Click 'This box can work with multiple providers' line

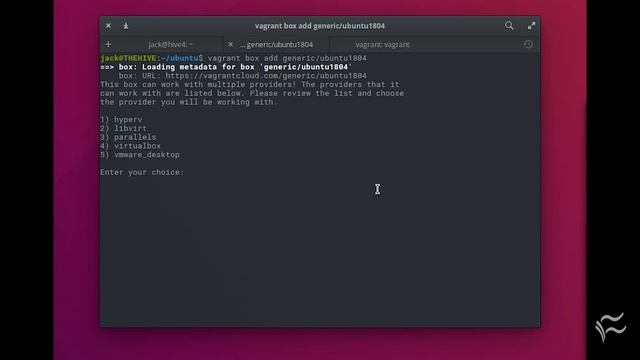250,84
